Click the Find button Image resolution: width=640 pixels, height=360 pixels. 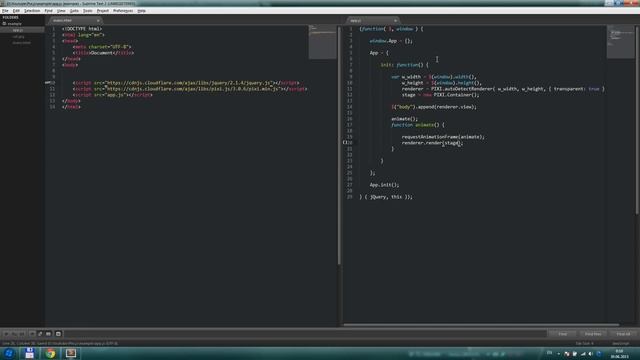point(562,334)
